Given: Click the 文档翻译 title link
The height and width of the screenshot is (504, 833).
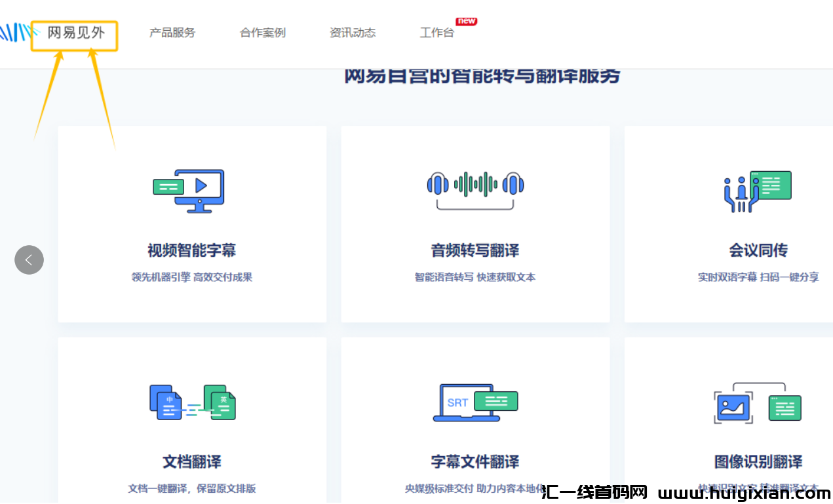Looking at the screenshot, I should point(191,461).
